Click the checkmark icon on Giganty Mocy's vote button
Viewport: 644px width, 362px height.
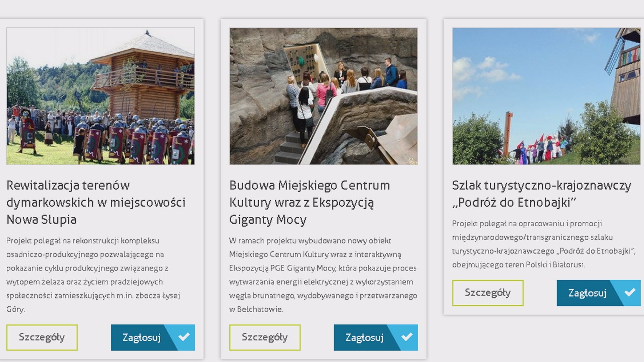click(407, 337)
